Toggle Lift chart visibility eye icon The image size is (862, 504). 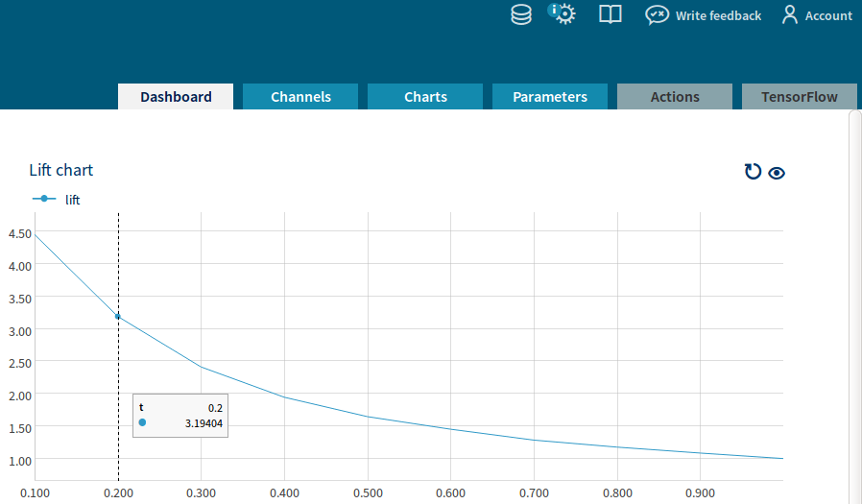point(777,173)
